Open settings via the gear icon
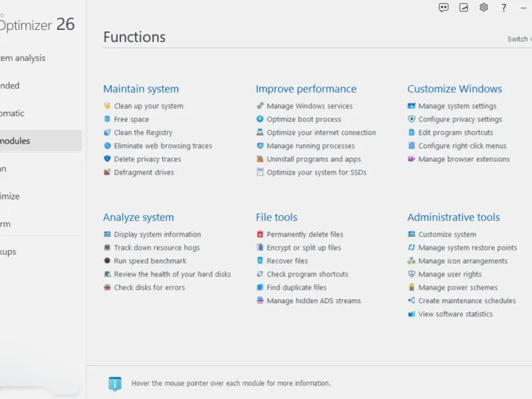 [483, 8]
